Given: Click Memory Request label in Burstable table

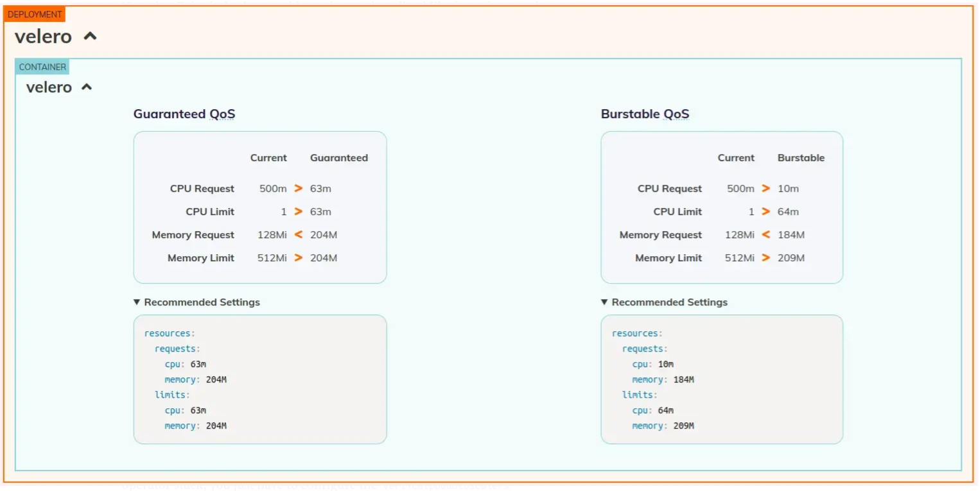Looking at the screenshot, I should [661, 235].
